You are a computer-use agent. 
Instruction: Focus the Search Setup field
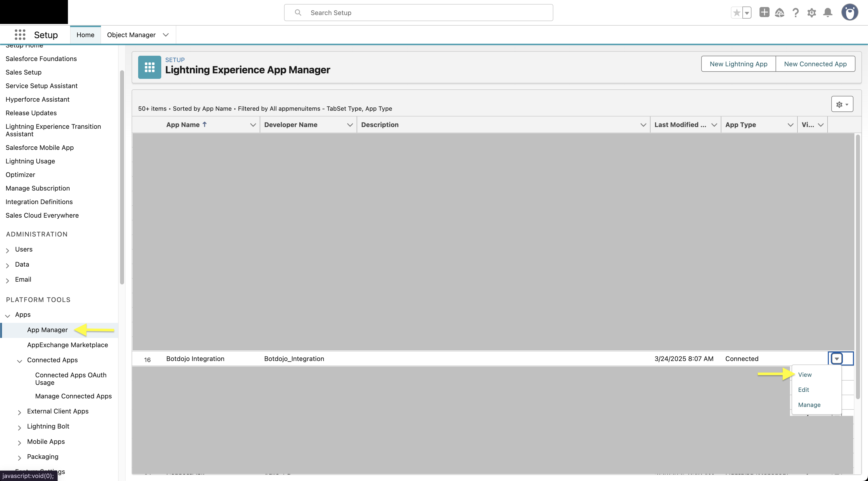418,13
